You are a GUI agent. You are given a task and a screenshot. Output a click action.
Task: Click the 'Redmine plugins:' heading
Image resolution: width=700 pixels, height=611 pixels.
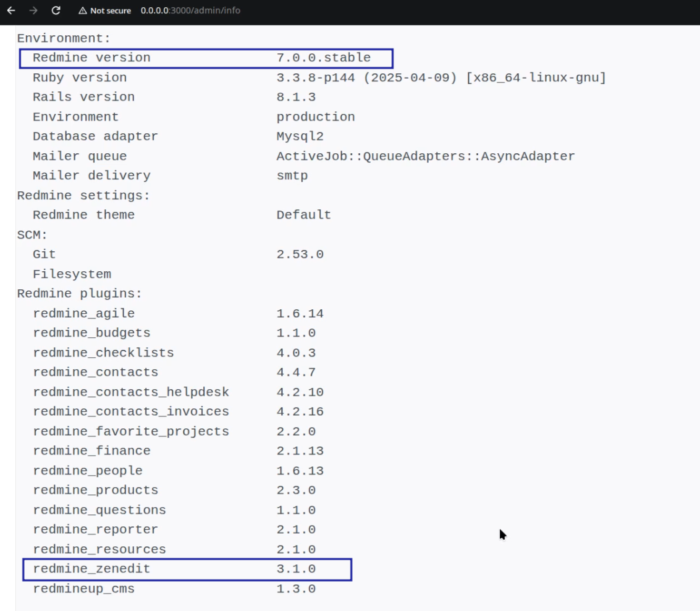[79, 293]
